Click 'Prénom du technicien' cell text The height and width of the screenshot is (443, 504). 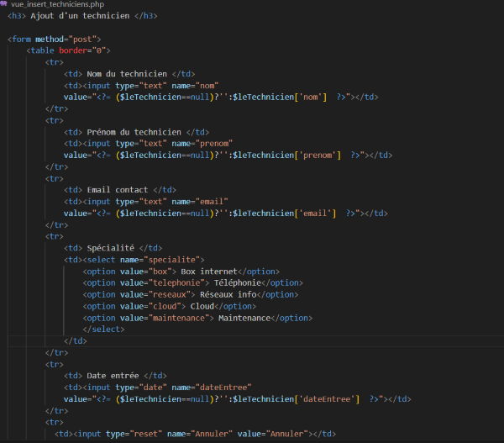[x=134, y=132]
